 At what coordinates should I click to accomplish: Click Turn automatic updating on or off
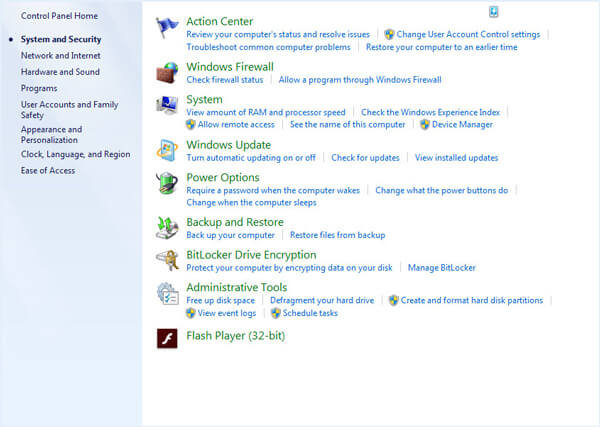[x=251, y=158]
